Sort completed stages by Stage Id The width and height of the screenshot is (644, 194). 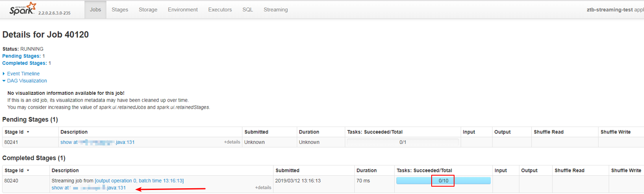coord(16,170)
